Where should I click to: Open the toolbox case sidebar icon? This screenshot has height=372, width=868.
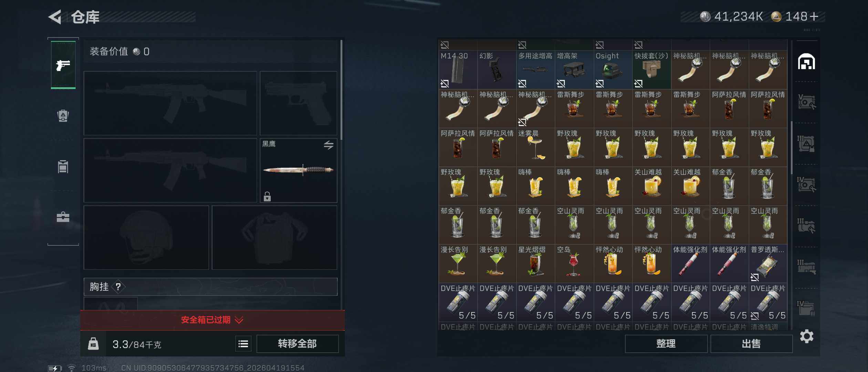(63, 217)
